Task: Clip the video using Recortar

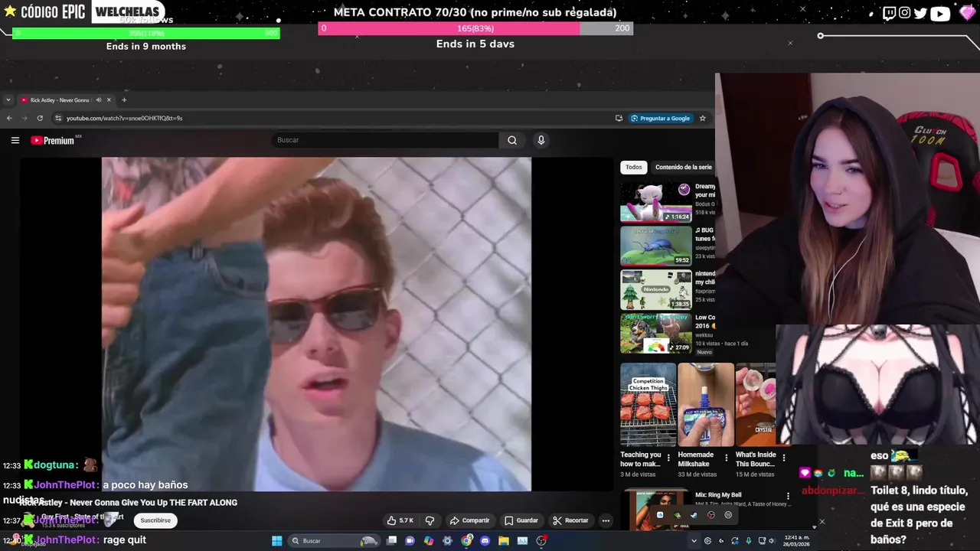Action: point(571,520)
